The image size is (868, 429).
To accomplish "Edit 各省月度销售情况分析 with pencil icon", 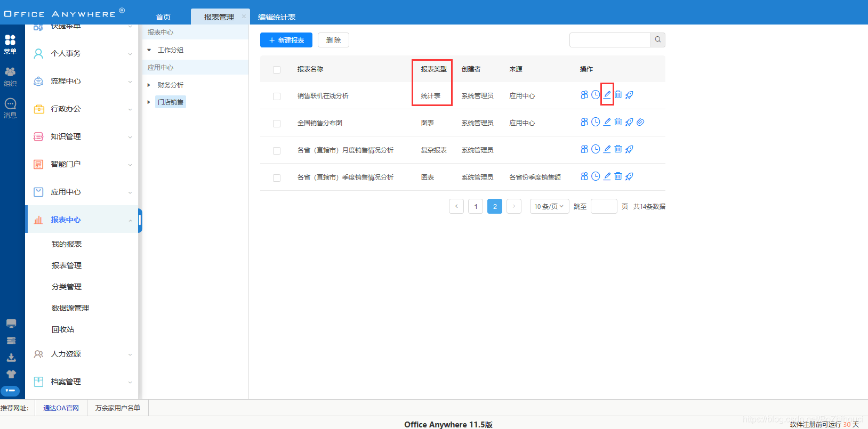I will click(x=607, y=149).
